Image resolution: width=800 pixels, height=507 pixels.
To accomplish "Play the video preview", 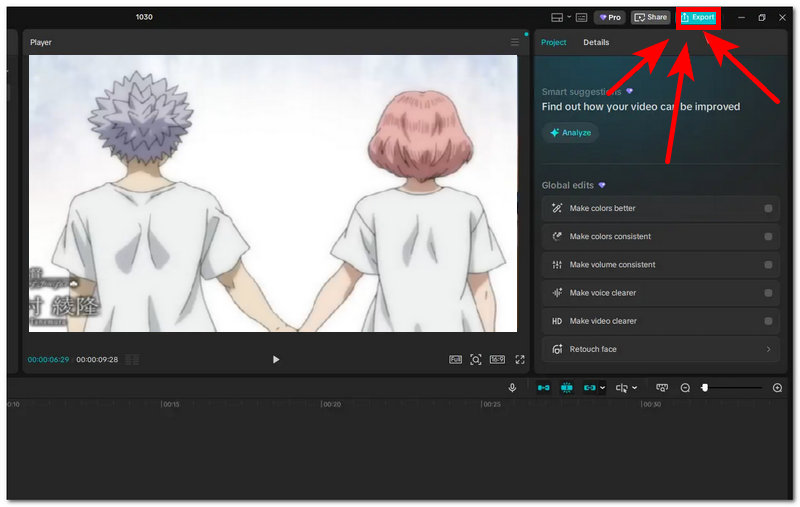I will point(276,360).
